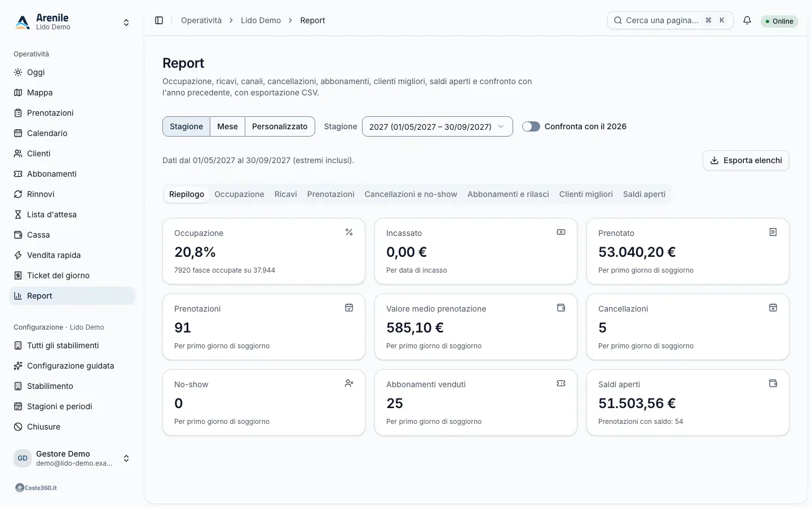The image size is (812, 508).
Task: Switch to the Saldi aperti tab
Action: 644,194
